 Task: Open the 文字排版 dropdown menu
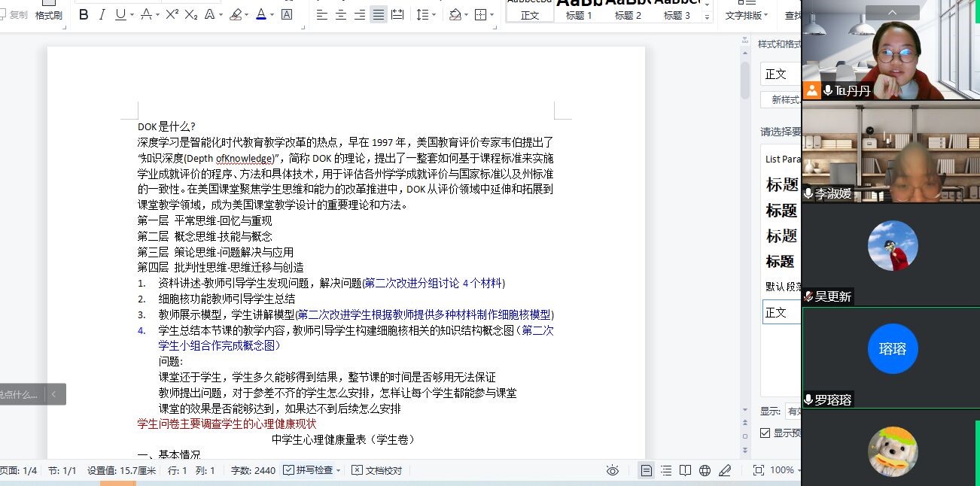(746, 15)
